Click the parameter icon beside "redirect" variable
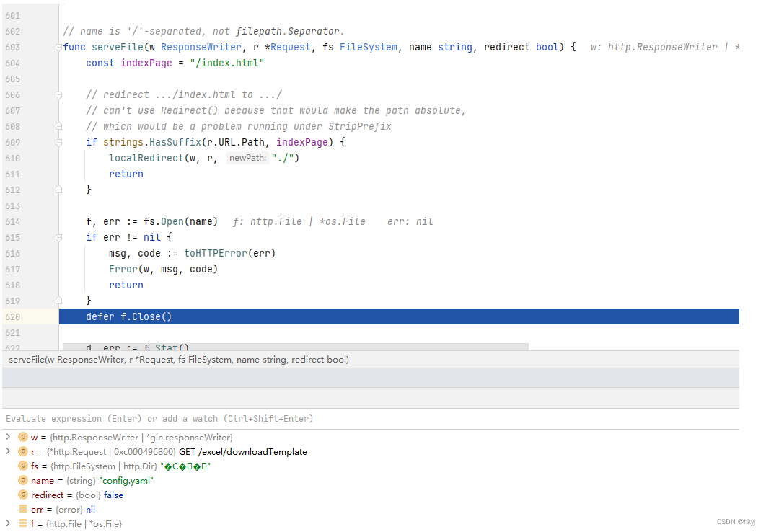Screen dimensions: 766x532 click(x=22, y=495)
